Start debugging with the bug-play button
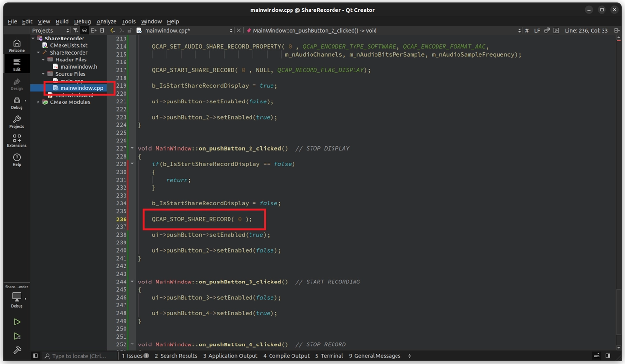The height and width of the screenshot is (364, 625). [x=17, y=336]
